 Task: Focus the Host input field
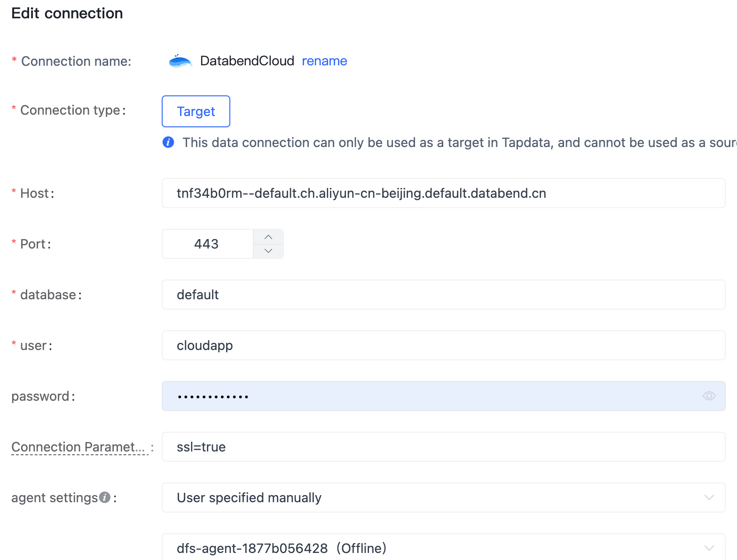(x=444, y=193)
